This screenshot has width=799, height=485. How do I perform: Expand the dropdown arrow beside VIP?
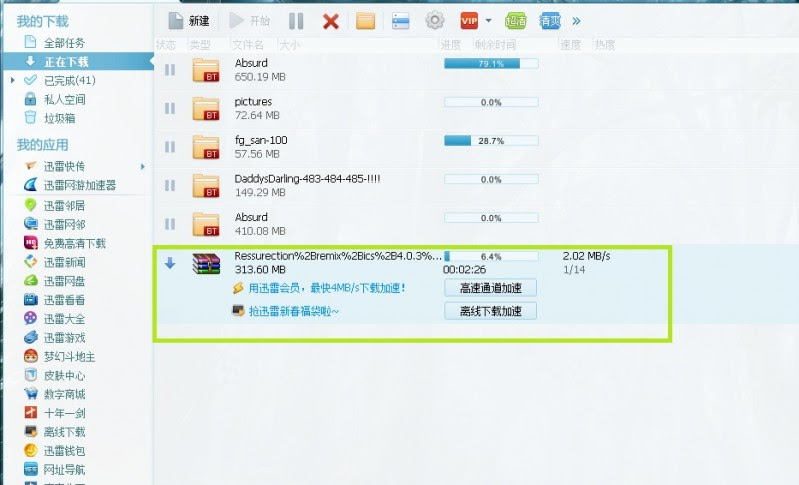point(489,21)
